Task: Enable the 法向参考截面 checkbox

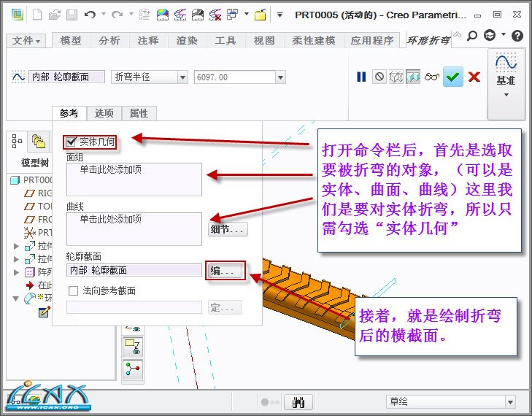Action: pos(73,290)
